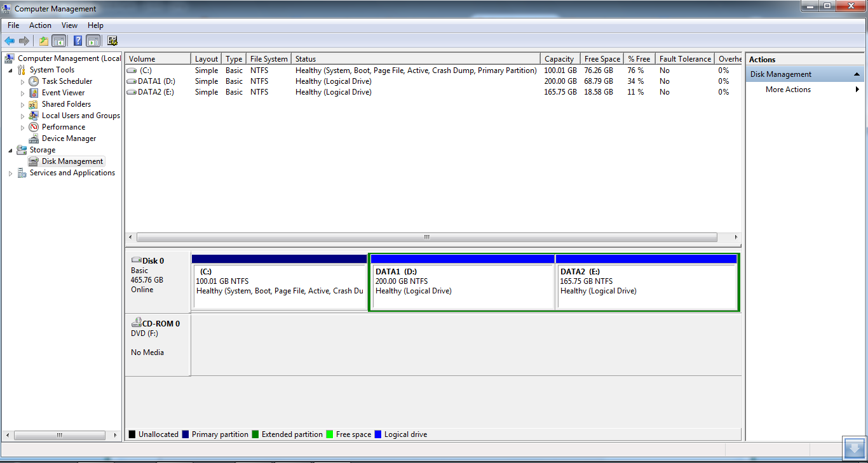
Task: Sort by the Free Space column header
Action: (x=602, y=58)
